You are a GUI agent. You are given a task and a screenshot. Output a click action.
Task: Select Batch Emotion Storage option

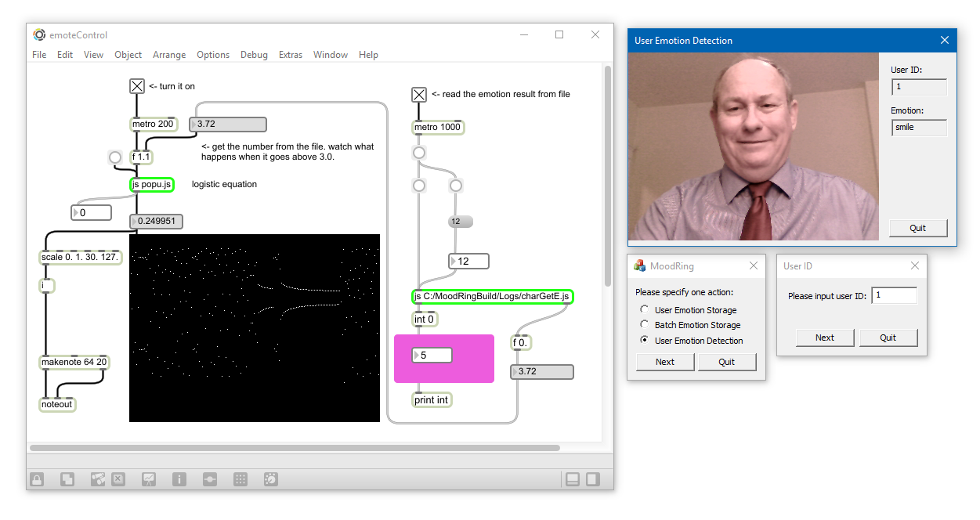645,325
